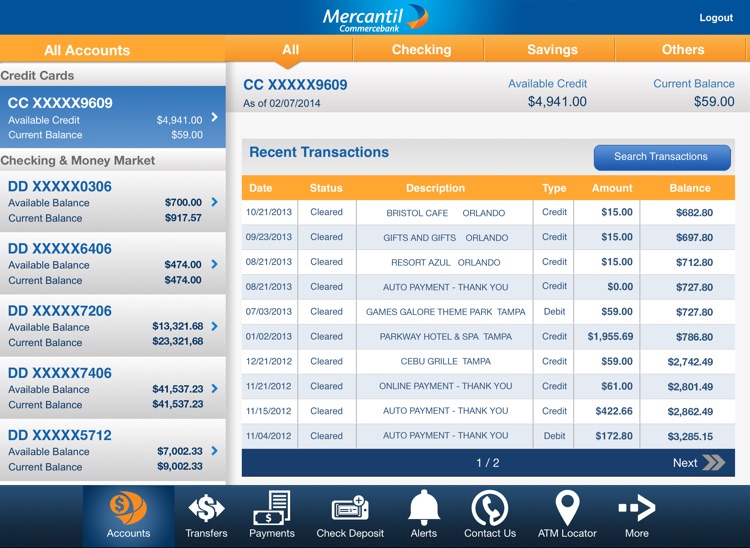Screen dimensions: 750x548
Task: Click the Logout link
Action: point(716,18)
